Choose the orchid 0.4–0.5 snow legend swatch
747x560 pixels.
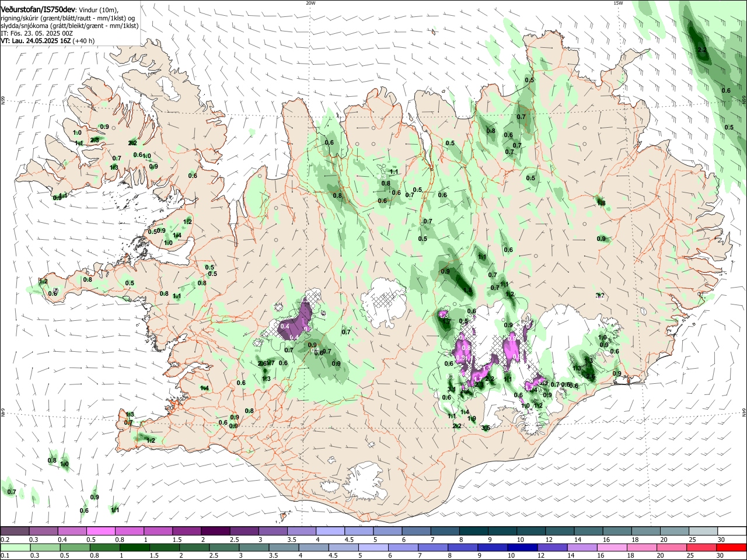72,531
